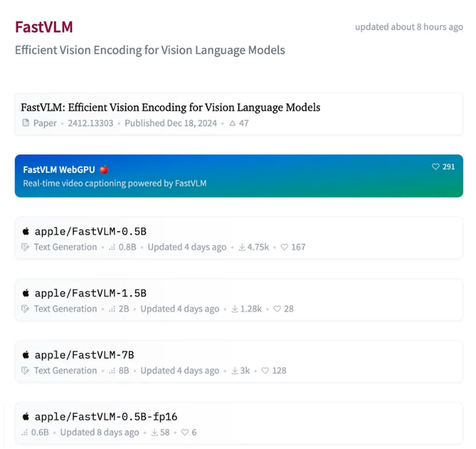
Task: Open the apple/FastVLM-0.5B-fp16 model
Action: point(105,417)
